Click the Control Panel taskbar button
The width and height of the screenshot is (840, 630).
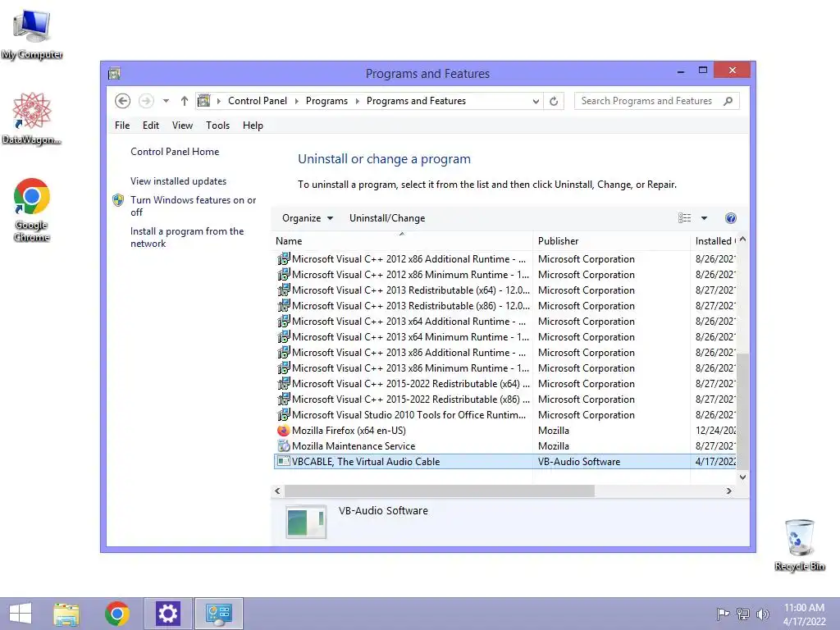tap(218, 614)
